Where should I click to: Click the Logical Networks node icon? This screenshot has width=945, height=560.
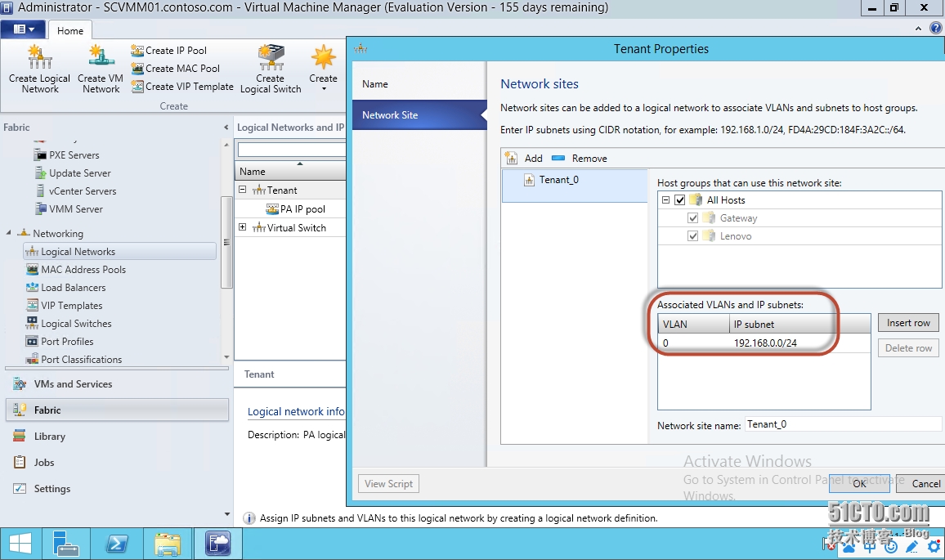click(x=32, y=251)
